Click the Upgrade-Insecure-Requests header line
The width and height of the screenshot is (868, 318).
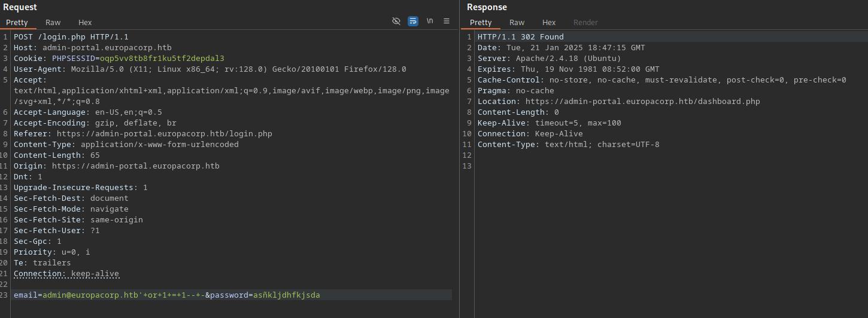pos(81,187)
